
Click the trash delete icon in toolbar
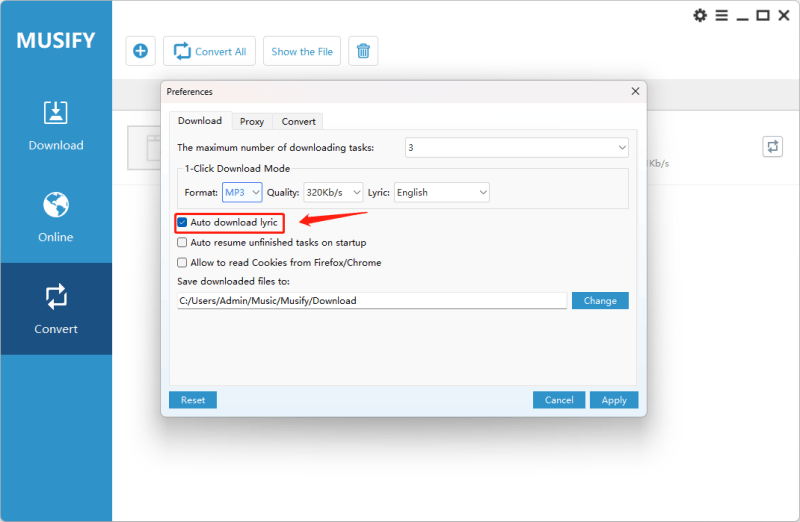tap(363, 51)
